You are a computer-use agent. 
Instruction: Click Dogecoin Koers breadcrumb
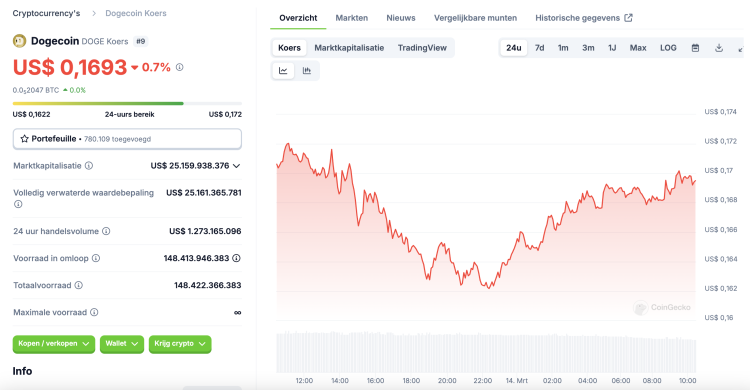coord(136,13)
